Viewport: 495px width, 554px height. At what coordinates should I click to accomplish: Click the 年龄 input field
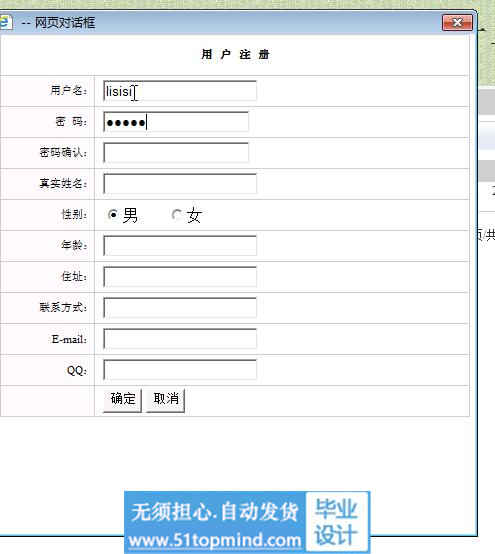tap(180, 246)
